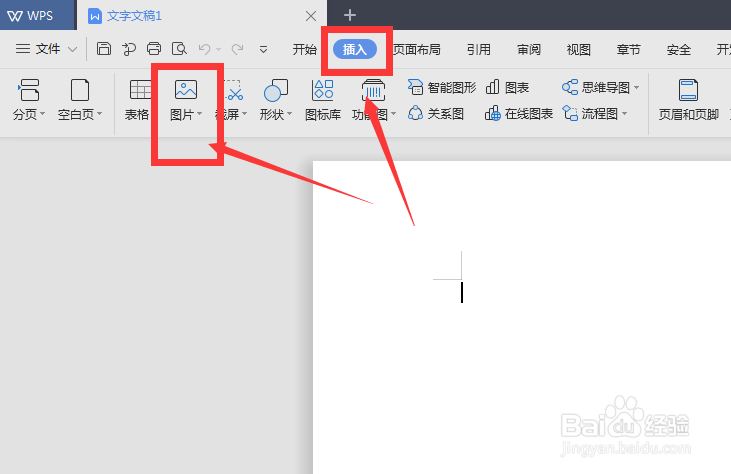Expand the 分页 page break dropdown
731x474 pixels.
pos(42,114)
